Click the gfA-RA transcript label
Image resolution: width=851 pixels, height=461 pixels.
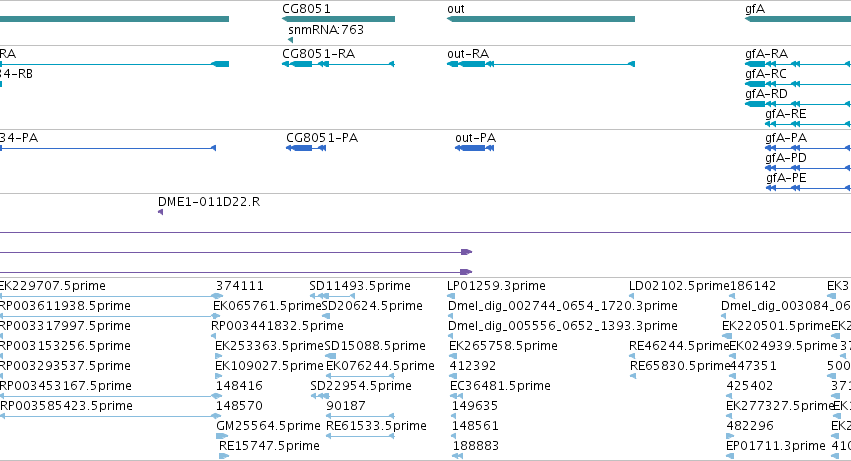tap(766, 54)
